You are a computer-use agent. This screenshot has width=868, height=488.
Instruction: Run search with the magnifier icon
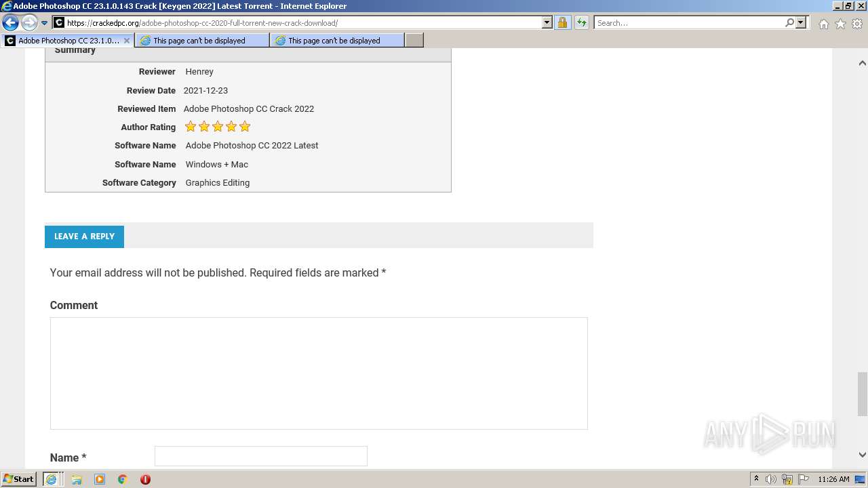point(789,23)
